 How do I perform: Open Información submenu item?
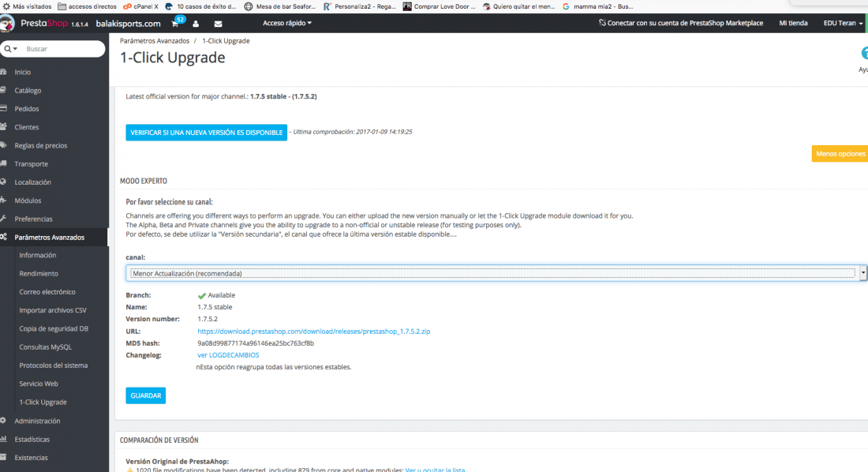[x=38, y=255]
